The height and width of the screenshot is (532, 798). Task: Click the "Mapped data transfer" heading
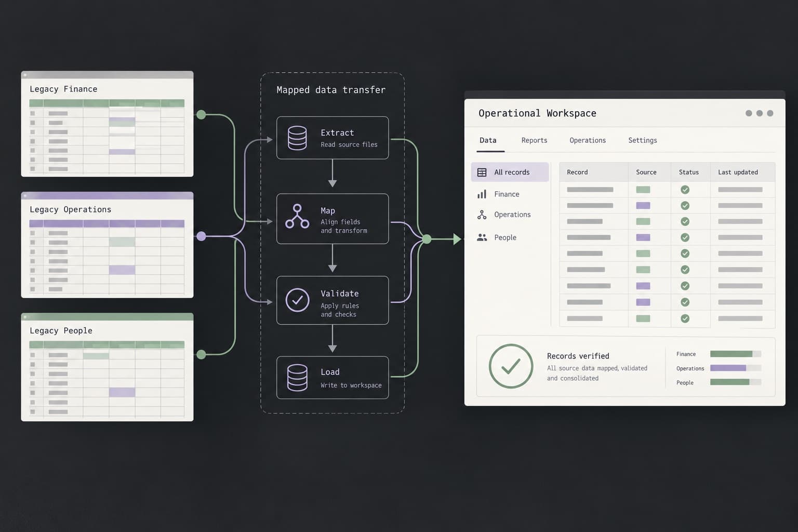pyautogui.click(x=331, y=90)
